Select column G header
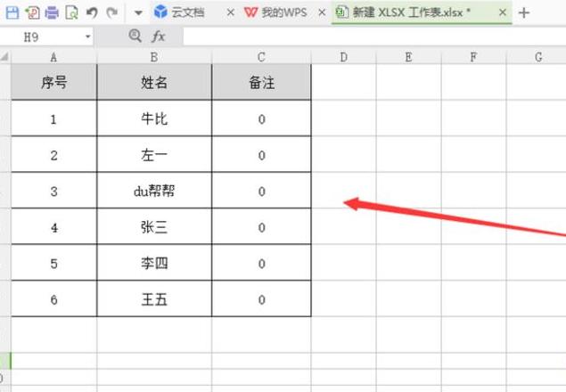The height and width of the screenshot is (392, 566). coord(537,57)
